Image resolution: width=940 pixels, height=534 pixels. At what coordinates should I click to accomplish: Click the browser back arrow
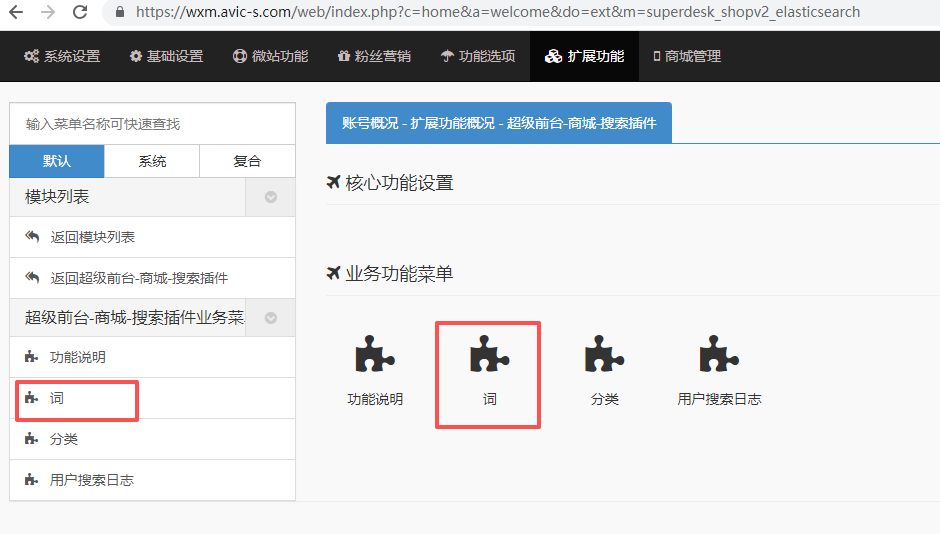tap(15, 13)
